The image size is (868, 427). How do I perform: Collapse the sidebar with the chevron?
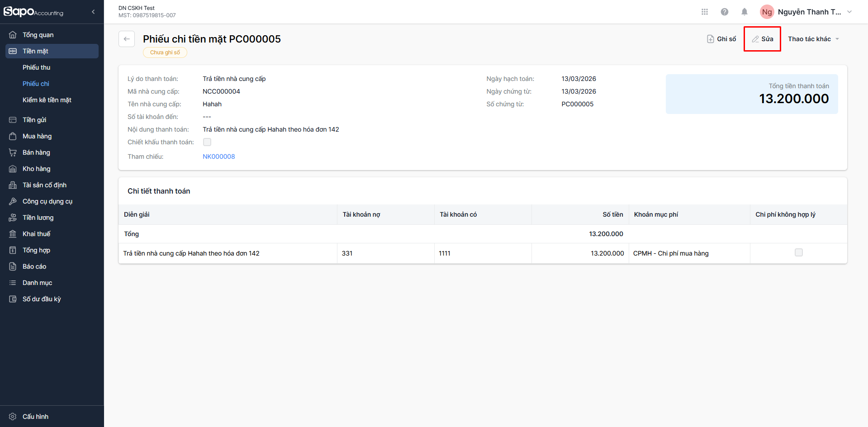coord(93,12)
